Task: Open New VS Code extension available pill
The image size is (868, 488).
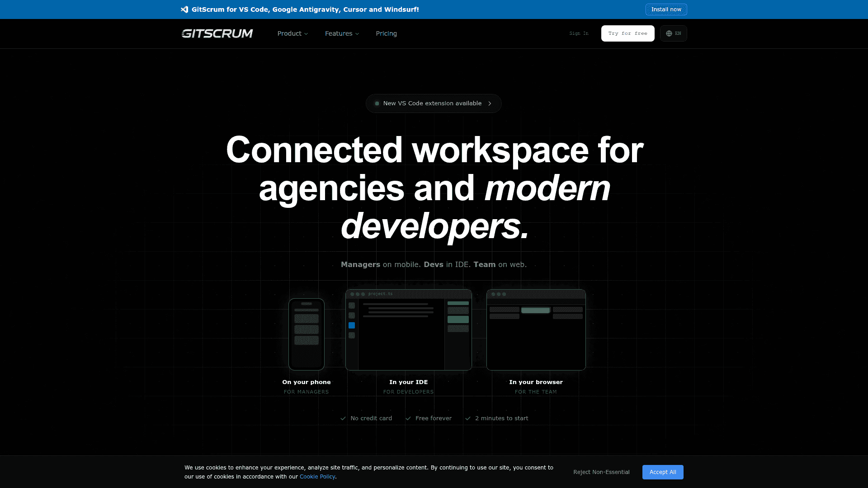Action: click(x=433, y=103)
